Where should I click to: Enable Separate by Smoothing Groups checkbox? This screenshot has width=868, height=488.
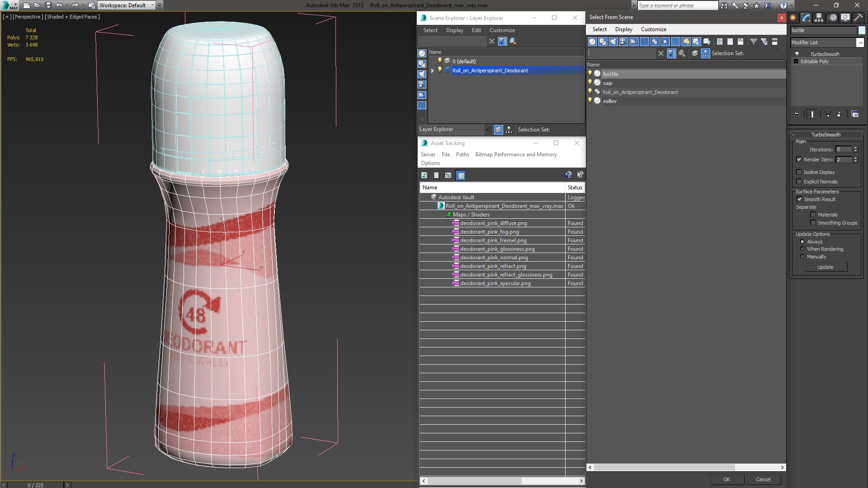click(x=813, y=223)
